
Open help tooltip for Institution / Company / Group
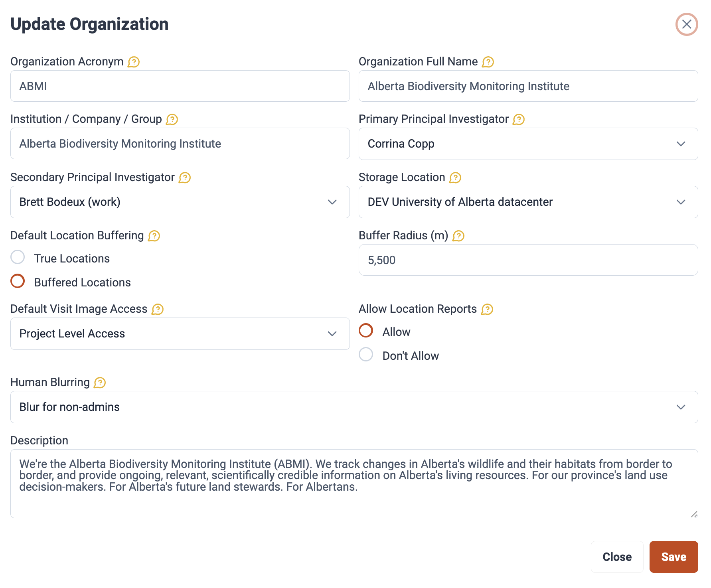172,120
